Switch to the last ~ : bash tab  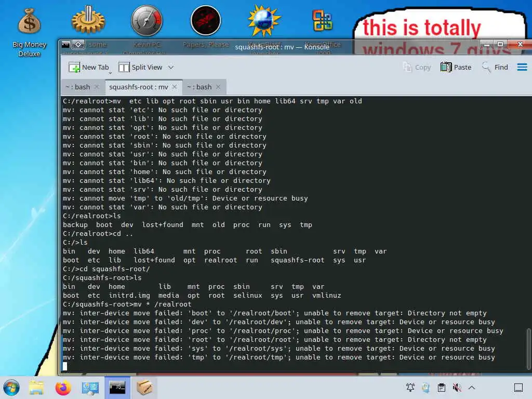coord(199,87)
